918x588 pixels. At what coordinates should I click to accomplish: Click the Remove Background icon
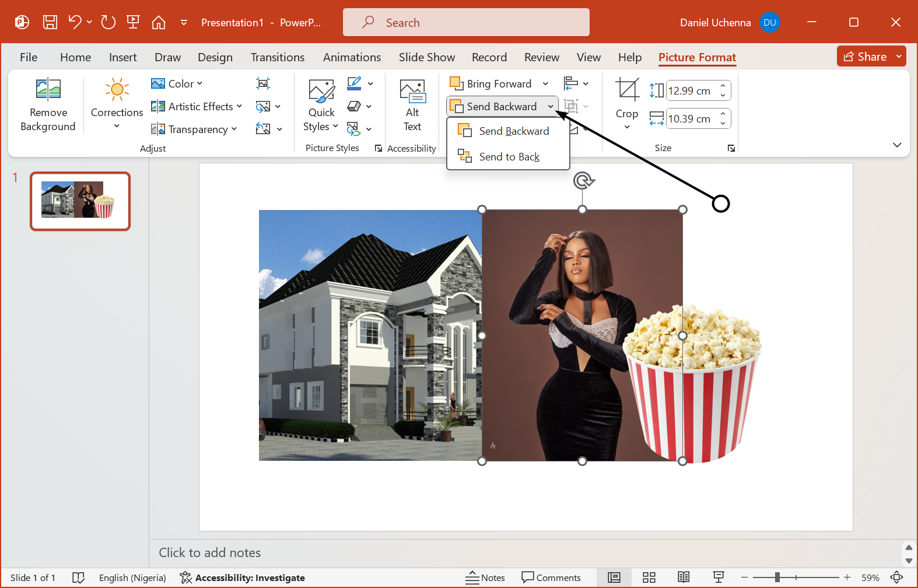click(48, 105)
